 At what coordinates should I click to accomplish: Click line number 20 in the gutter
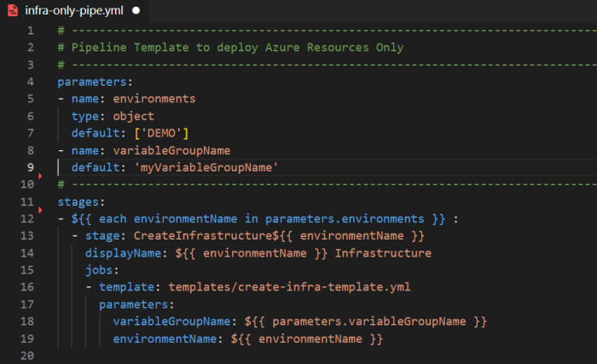point(26,355)
